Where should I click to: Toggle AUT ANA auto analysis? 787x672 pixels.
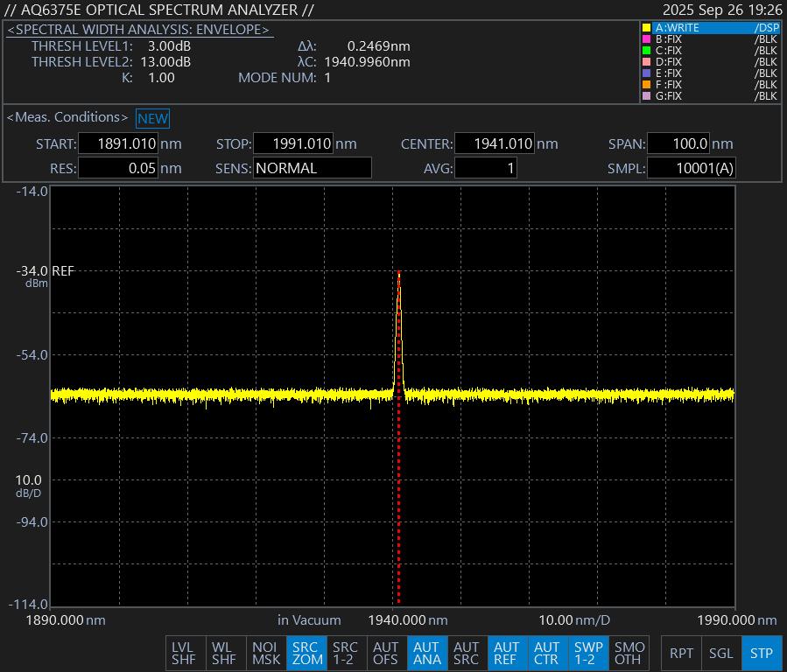pos(426,653)
